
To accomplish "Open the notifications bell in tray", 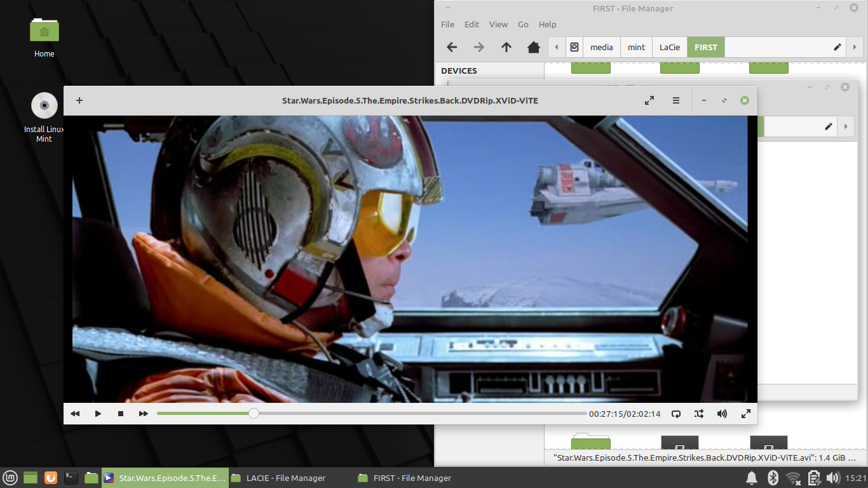I will click(x=752, y=478).
